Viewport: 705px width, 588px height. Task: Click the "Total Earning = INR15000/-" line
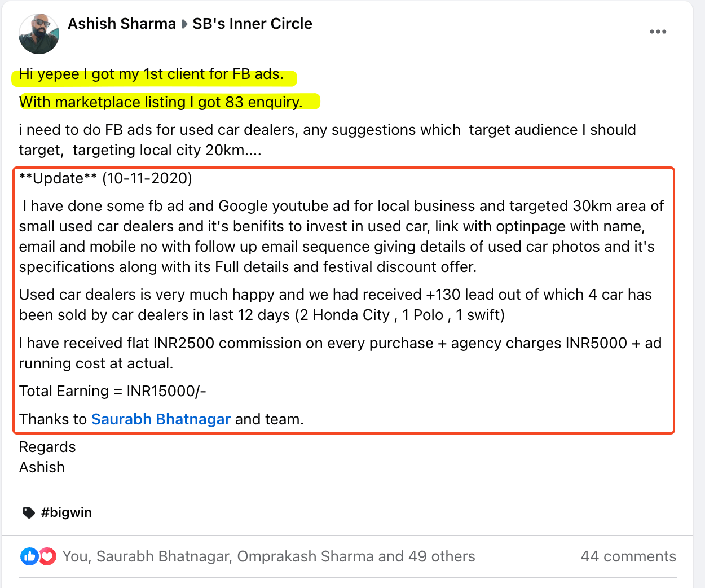pos(112,391)
